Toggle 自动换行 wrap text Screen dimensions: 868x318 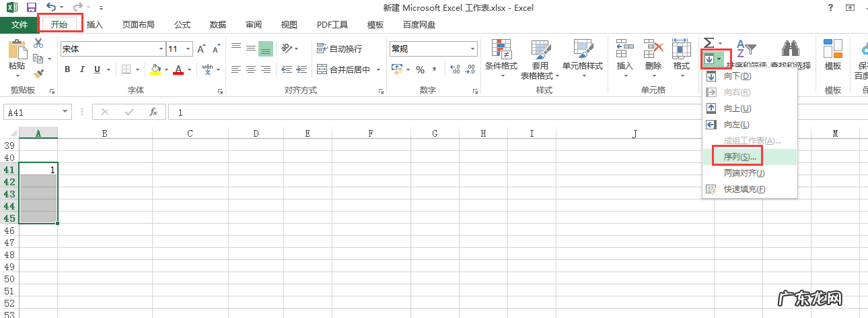click(x=340, y=49)
